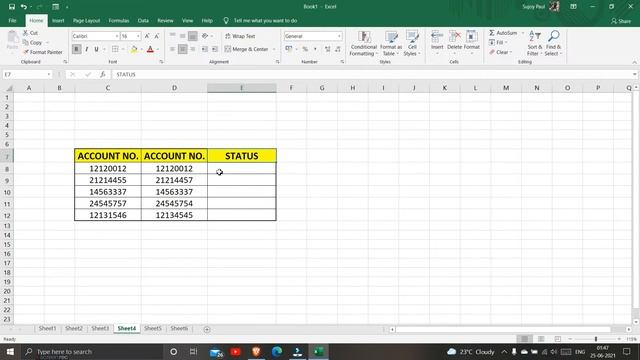Switch to the Insert ribbon tab
Viewport: 640px width, 360px height.
pyautogui.click(x=58, y=20)
